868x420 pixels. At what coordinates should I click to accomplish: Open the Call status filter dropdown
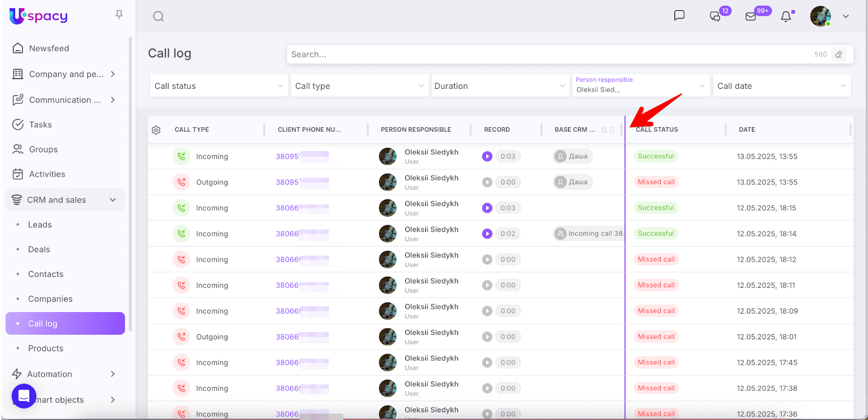coord(219,86)
